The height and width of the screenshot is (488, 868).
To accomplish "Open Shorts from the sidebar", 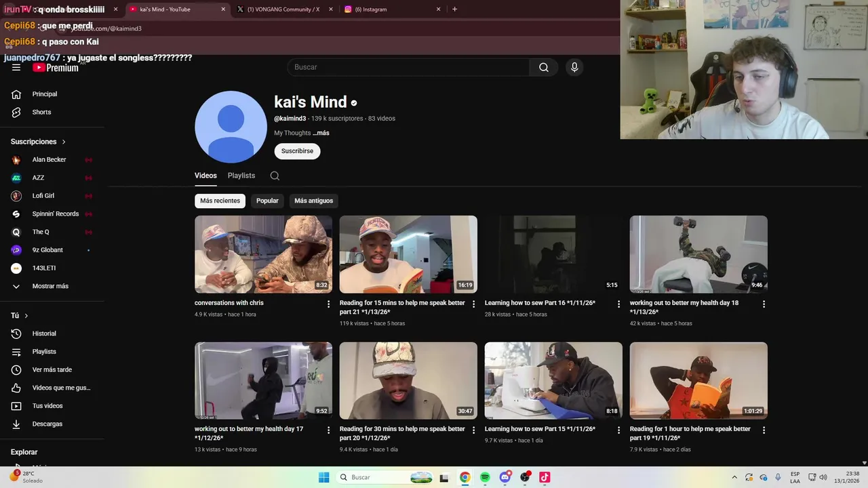I will [x=41, y=112].
